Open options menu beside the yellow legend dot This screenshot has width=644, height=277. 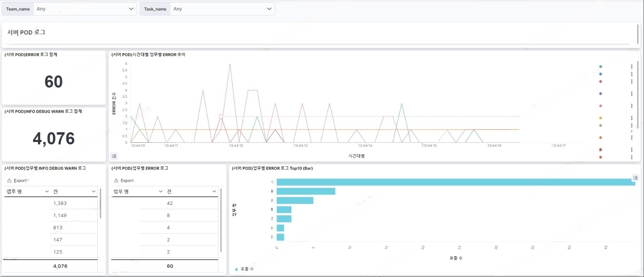pos(632,118)
